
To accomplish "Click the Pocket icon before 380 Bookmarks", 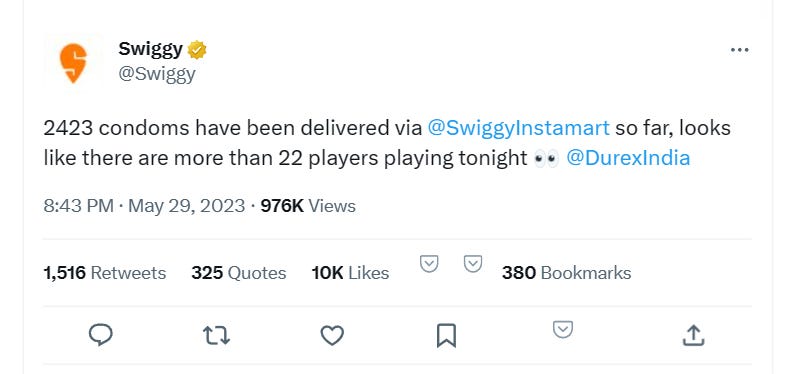I will [473, 264].
